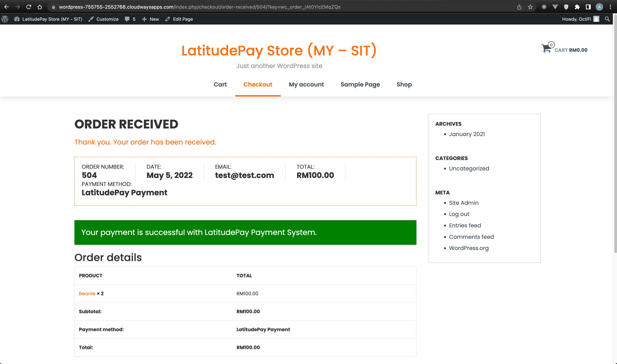This screenshot has width=617, height=364.
Task: Click the Order details heading
Action: click(108, 257)
